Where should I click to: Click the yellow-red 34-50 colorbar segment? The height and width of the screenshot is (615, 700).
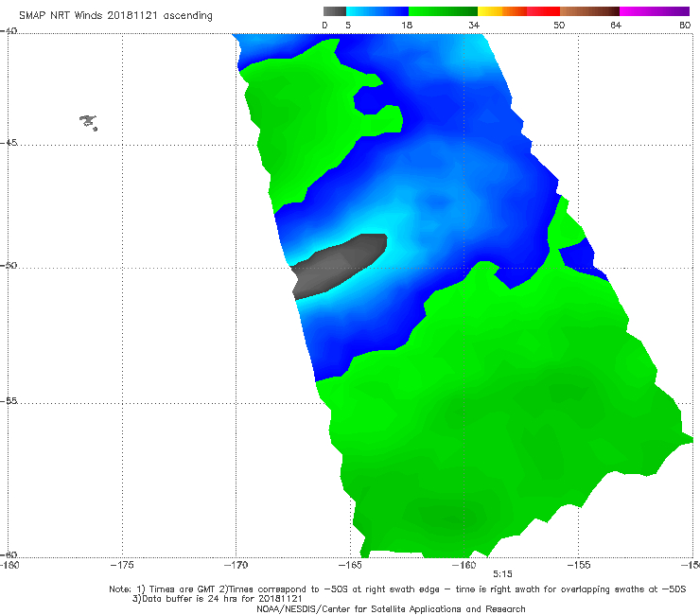point(518,11)
